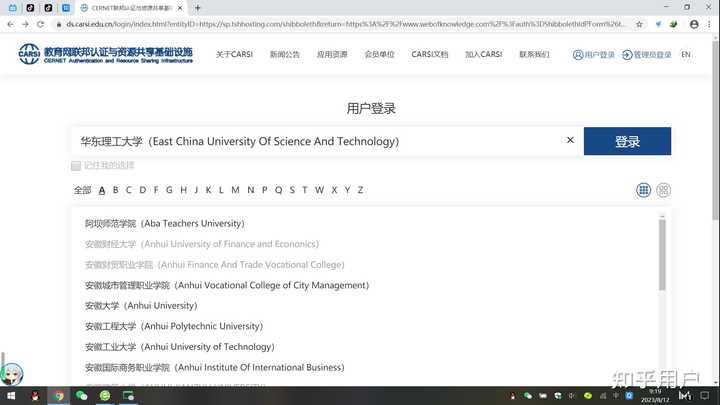This screenshot has height=405, width=720.
Task: Select Anhui Polytechnic University
Action: point(174,326)
